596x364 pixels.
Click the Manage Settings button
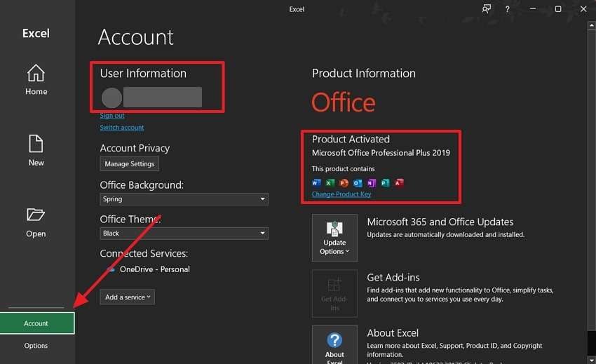point(129,163)
